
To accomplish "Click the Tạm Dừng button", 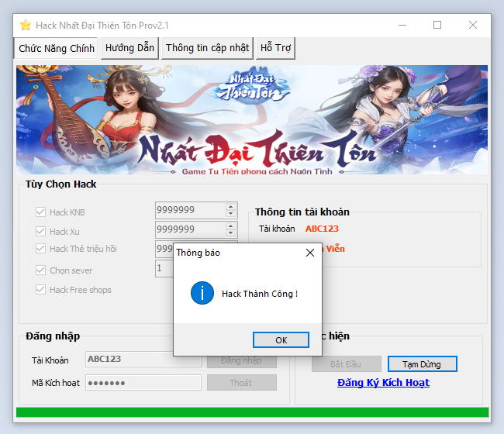I will [423, 364].
